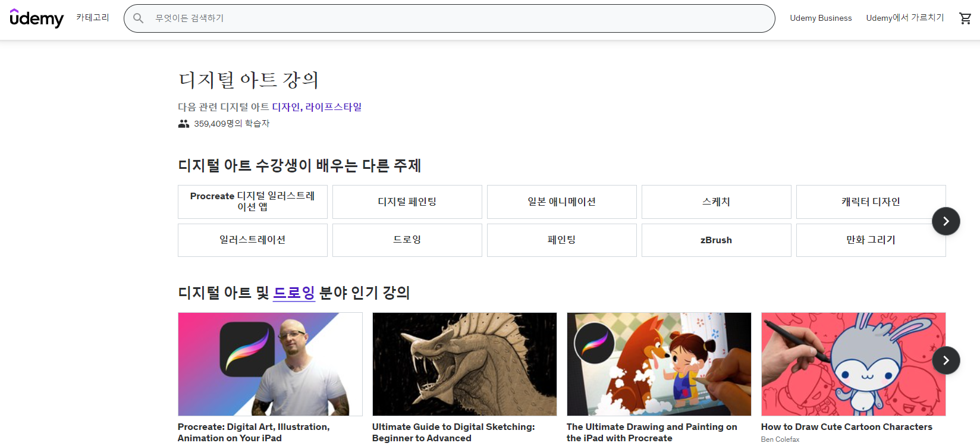Screen dimensions: 980x446
Task: Click instructor name Ben Colefax
Action: pyautogui.click(x=780, y=439)
